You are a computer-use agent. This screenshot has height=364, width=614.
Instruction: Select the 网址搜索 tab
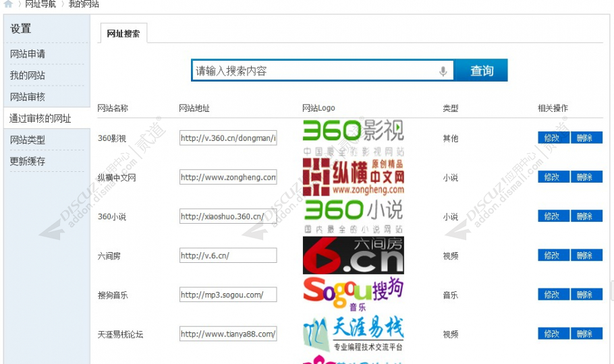[123, 33]
